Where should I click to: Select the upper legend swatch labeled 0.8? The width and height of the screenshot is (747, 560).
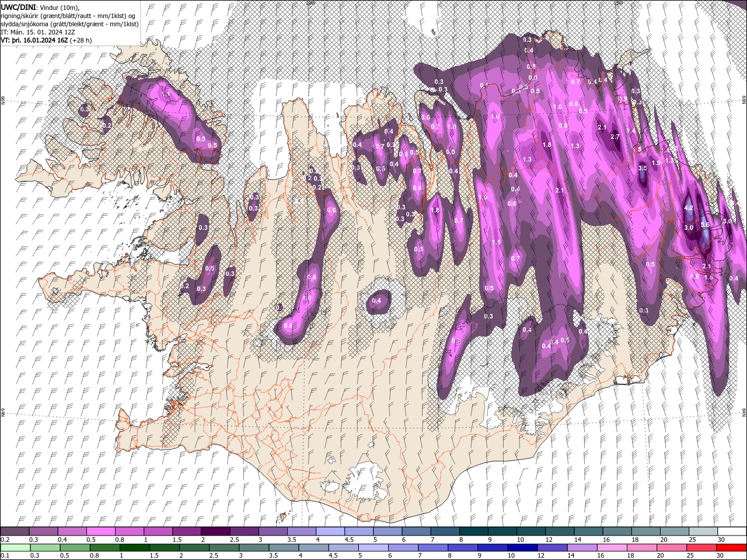click(x=130, y=531)
